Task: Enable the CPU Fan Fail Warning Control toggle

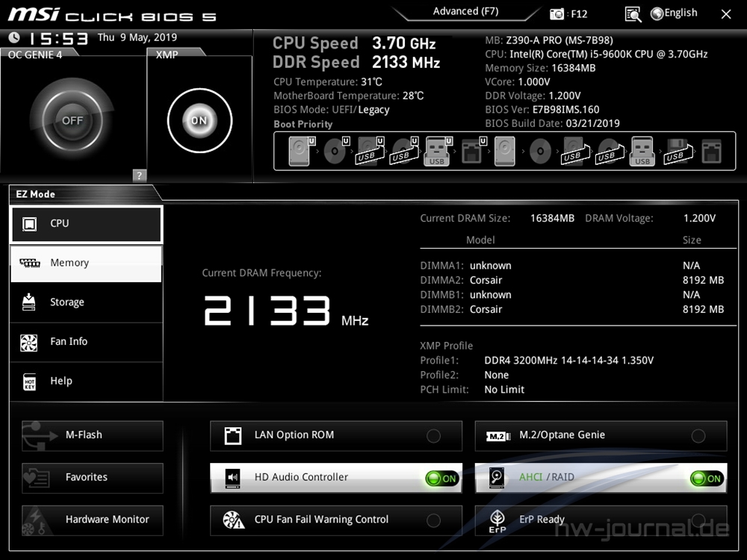Action: tap(433, 520)
